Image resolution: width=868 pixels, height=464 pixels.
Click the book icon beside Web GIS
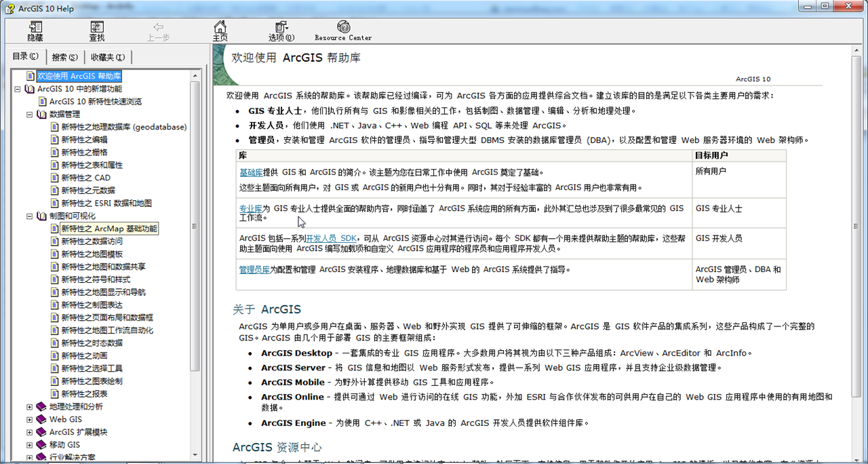[42, 420]
